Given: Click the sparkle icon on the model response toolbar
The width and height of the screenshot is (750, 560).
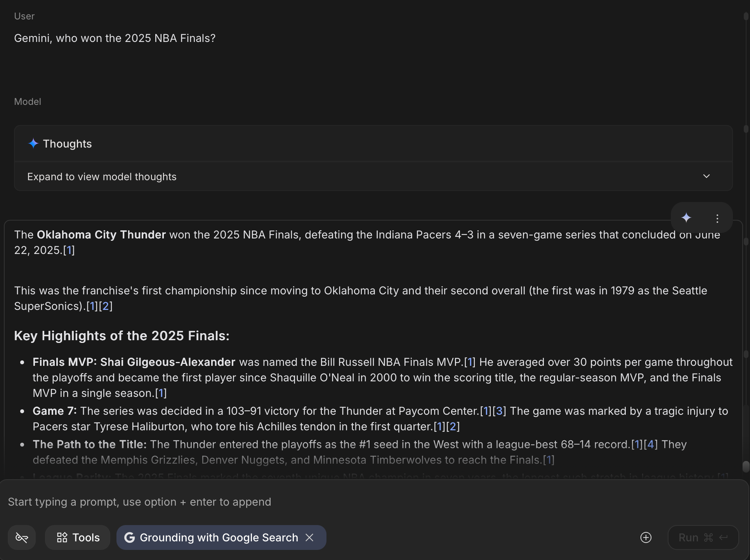Looking at the screenshot, I should click(x=686, y=218).
